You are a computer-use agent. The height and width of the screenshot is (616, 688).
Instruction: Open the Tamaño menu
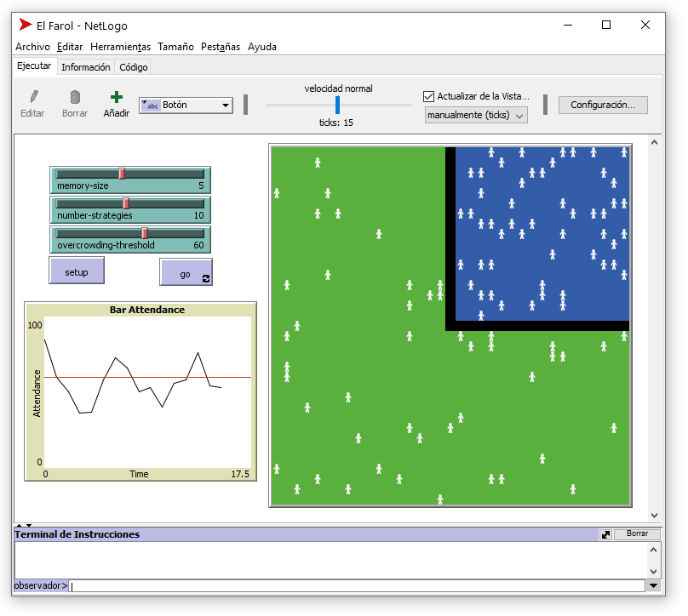tap(175, 47)
